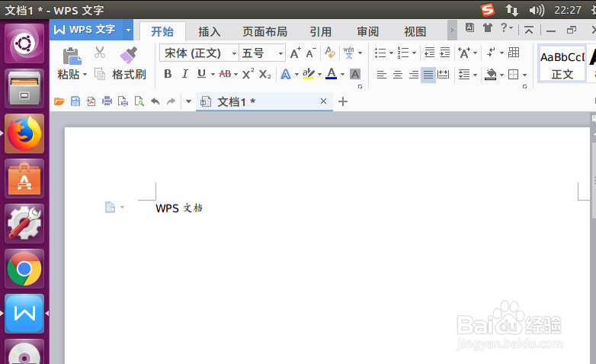Collapse the ribbon with the up-arrow icon
596x364 pixels.
coord(529,30)
